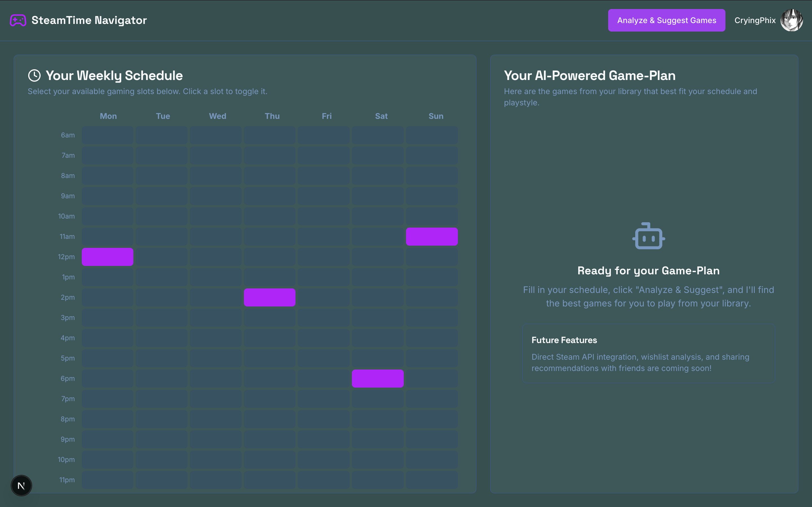The width and height of the screenshot is (812, 507).
Task: Toggle off the Saturday 6pm slot
Action: 378,379
